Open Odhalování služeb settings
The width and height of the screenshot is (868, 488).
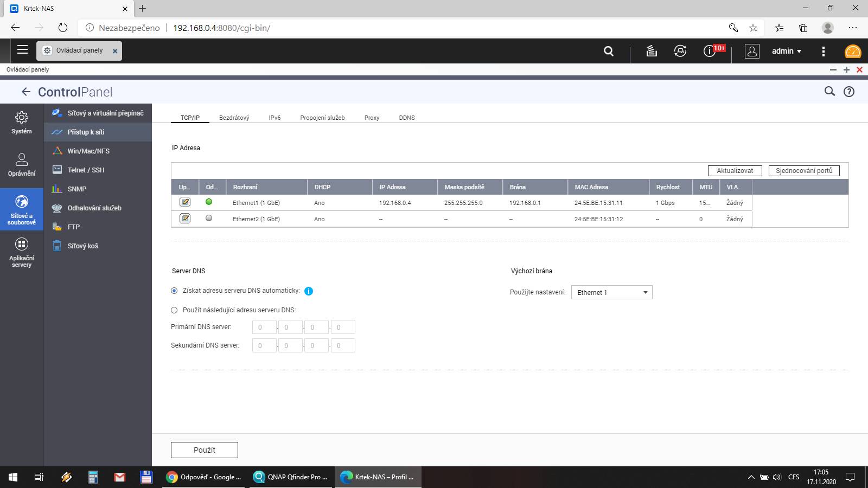pyautogui.click(x=98, y=208)
